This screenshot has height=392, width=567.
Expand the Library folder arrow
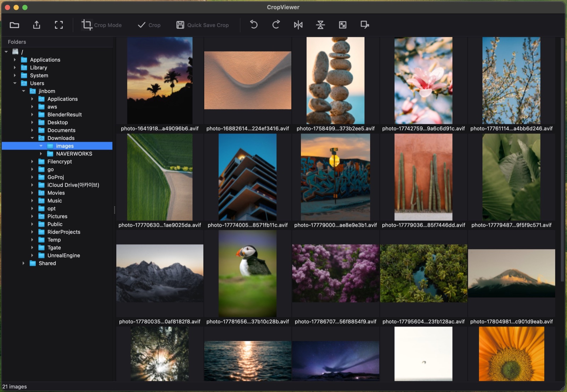(x=15, y=67)
